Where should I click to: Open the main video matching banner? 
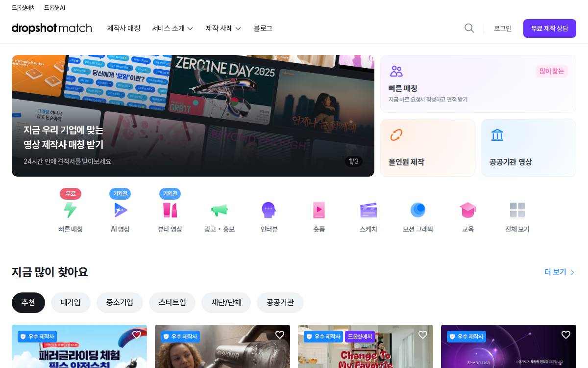[x=193, y=116]
